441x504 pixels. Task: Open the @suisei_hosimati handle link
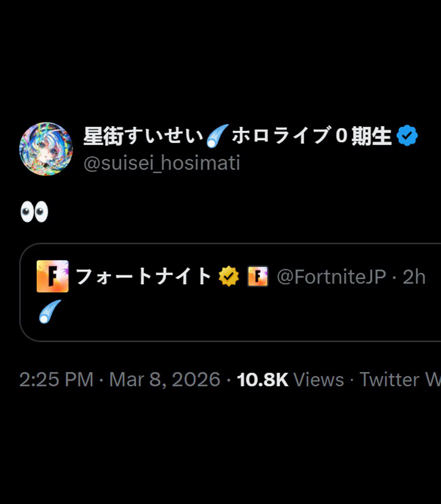coord(162,163)
